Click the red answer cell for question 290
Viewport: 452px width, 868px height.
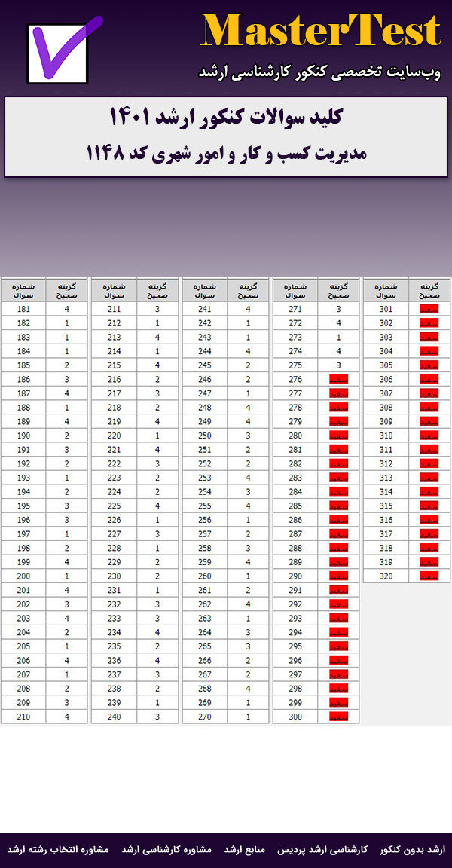tap(338, 576)
